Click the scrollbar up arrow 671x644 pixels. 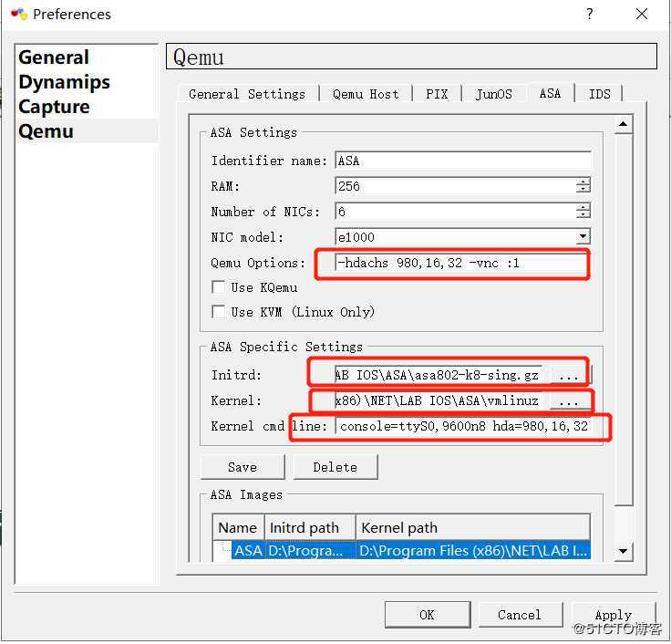click(623, 124)
